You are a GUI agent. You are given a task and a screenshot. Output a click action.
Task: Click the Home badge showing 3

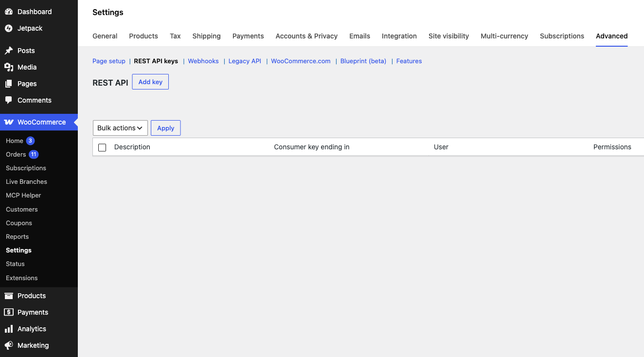click(x=30, y=141)
